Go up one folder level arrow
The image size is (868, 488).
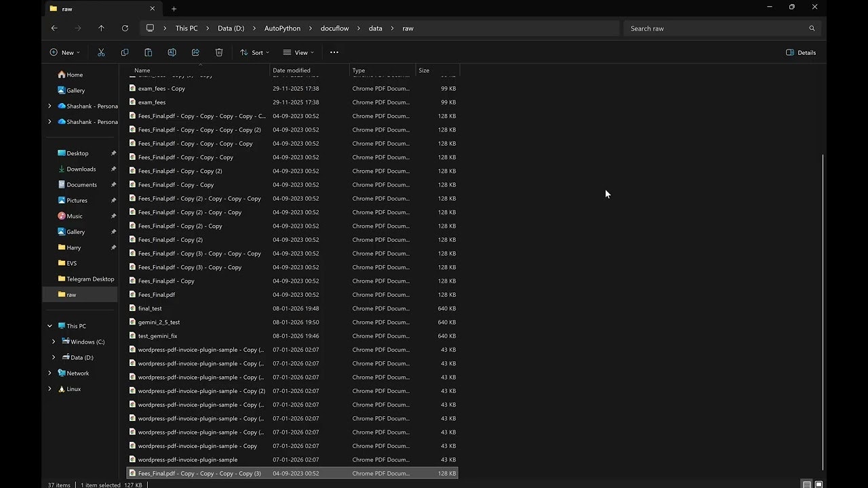click(x=101, y=28)
